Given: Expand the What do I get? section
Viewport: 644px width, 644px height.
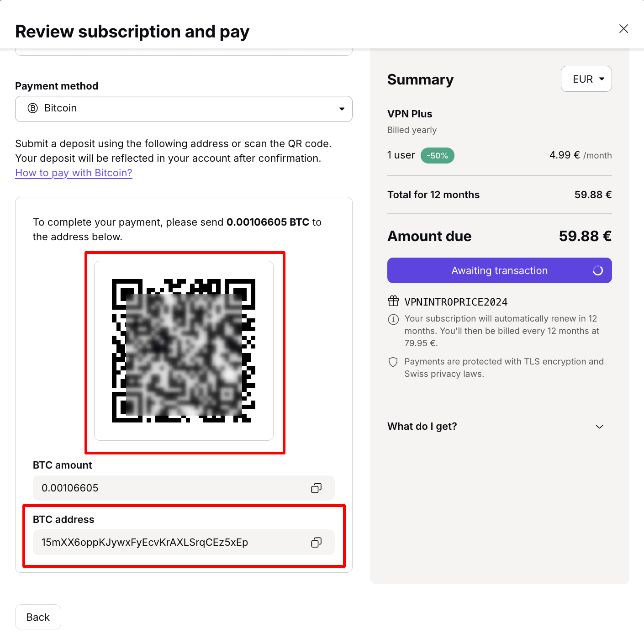Looking at the screenshot, I should tap(499, 426).
